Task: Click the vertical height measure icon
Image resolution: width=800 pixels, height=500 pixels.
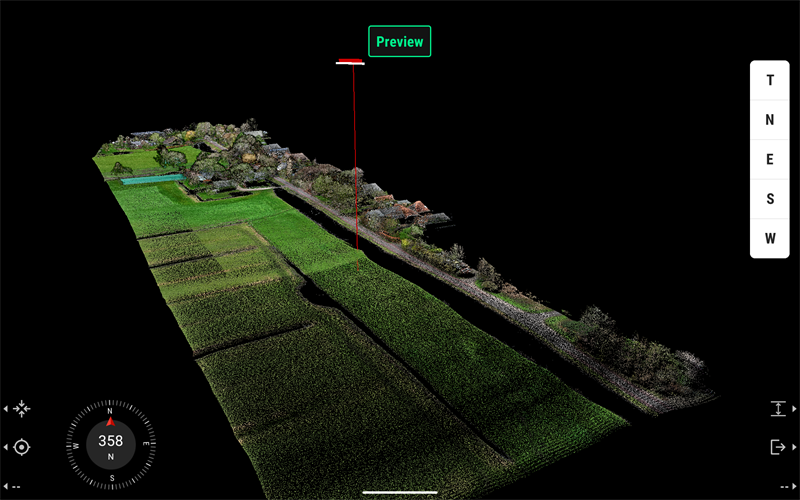Action: 778,409
